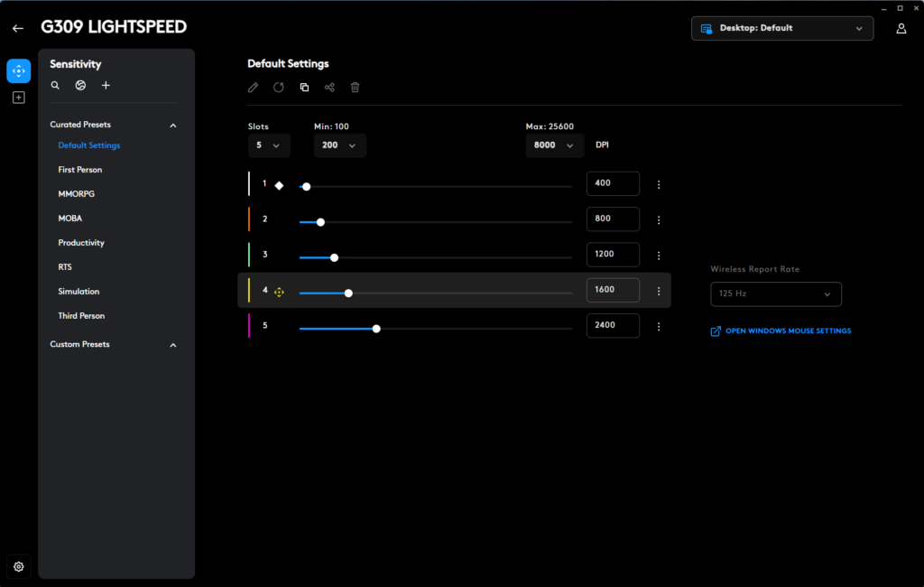
Task: Go back with the left arrow
Action: pyautogui.click(x=18, y=28)
